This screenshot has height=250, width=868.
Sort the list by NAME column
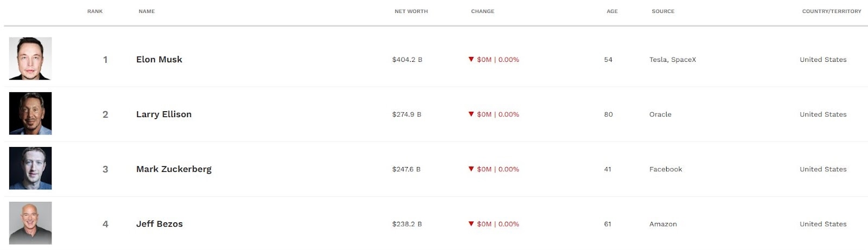(x=146, y=11)
